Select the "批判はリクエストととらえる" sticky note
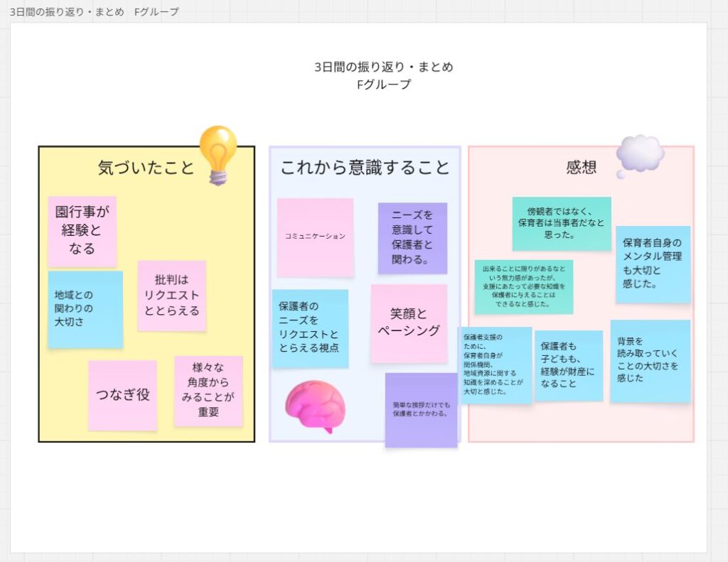The width and height of the screenshot is (728, 562). (x=171, y=296)
